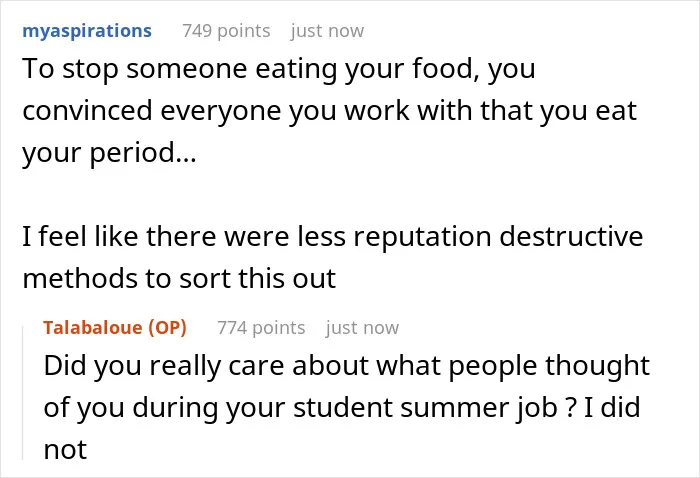Image resolution: width=700 pixels, height=478 pixels.
Task: Open the myaspirations user profile
Action: pyautogui.click(x=87, y=31)
